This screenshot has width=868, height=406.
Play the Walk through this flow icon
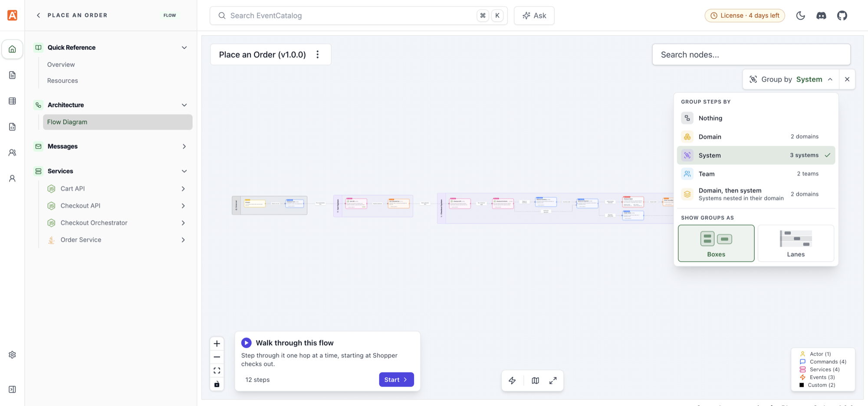246,343
